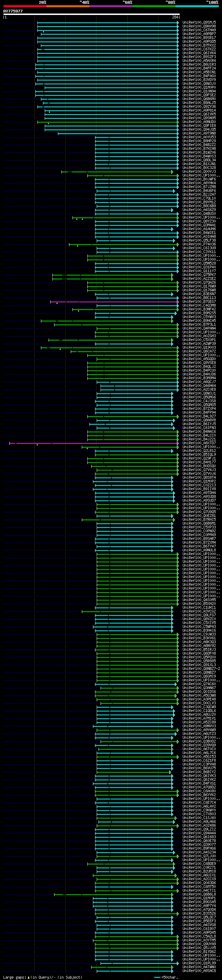Select the UniRef100_Q2LR12 label
The image size is (222, 980).
[199, 451]
